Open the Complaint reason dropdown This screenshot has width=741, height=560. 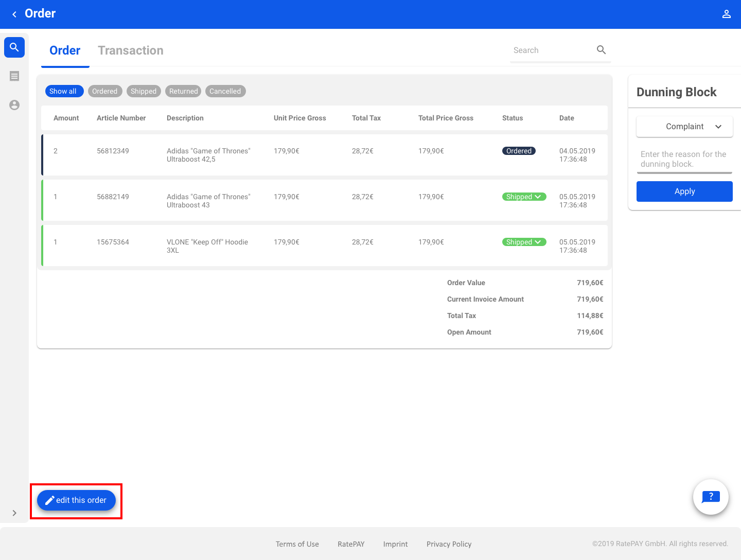[x=684, y=127]
